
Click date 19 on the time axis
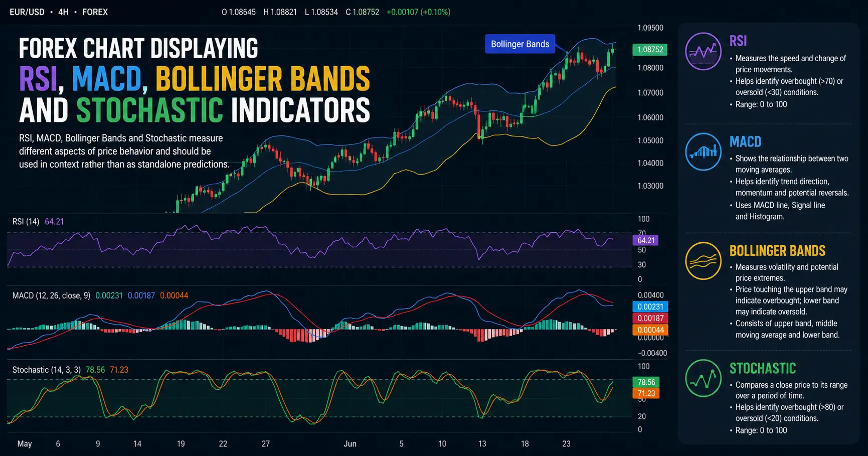(181, 444)
